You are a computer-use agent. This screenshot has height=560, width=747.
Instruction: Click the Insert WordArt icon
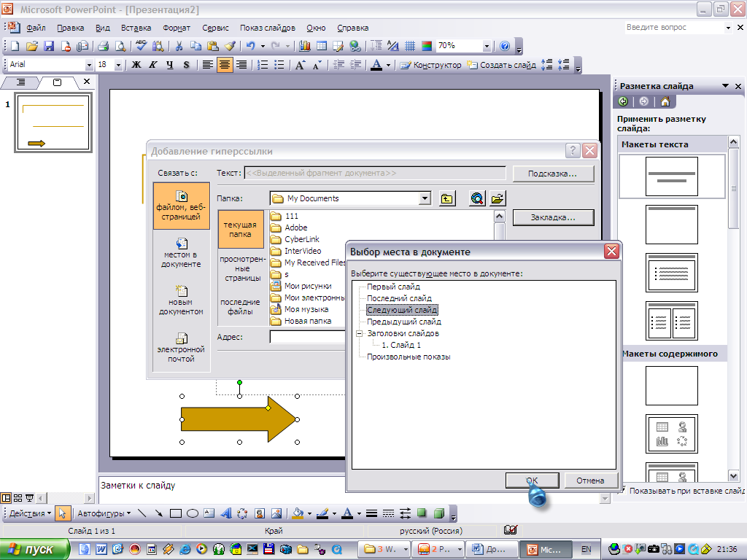226,513
